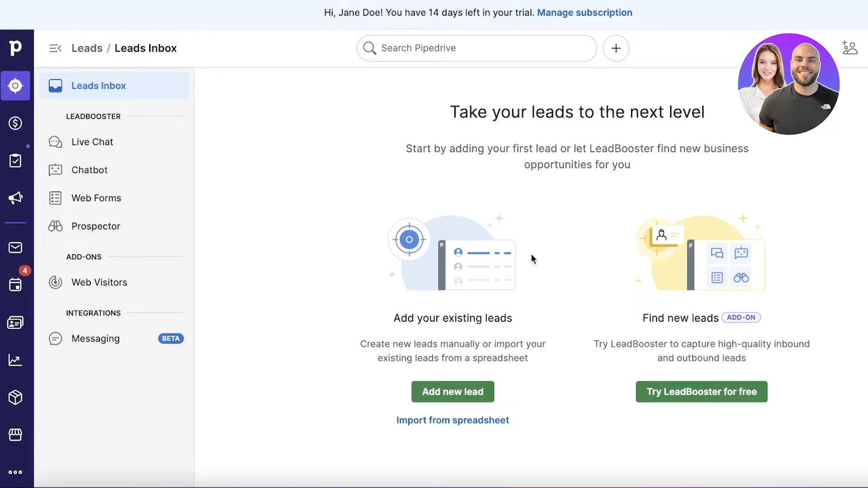Select Leads Inbox in the side menu

tap(114, 86)
